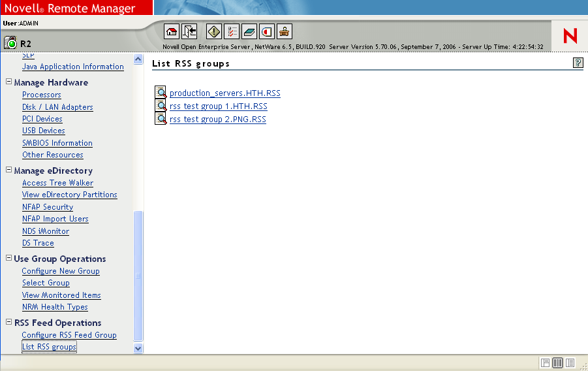Open the DS Trace link
This screenshot has height=371, width=588.
(x=38, y=243)
